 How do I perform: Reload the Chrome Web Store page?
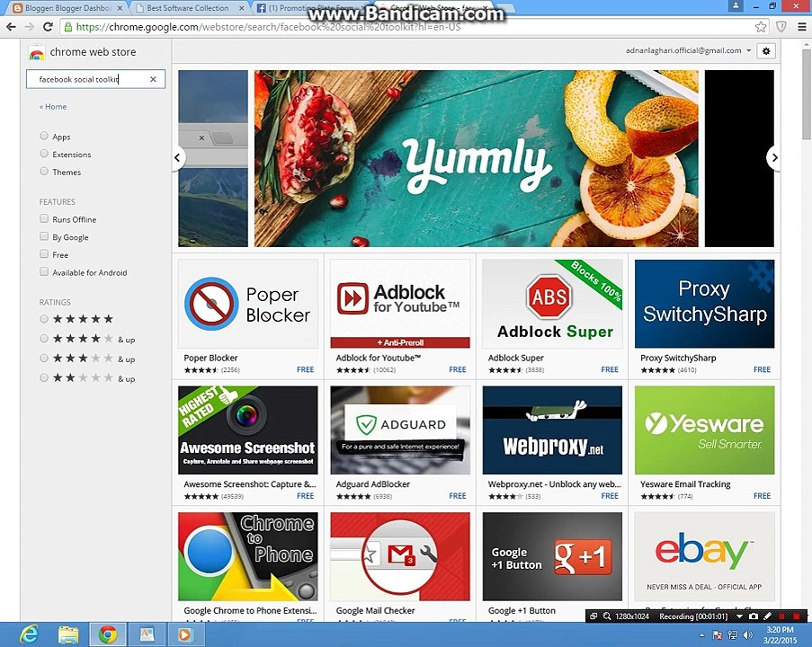48,27
